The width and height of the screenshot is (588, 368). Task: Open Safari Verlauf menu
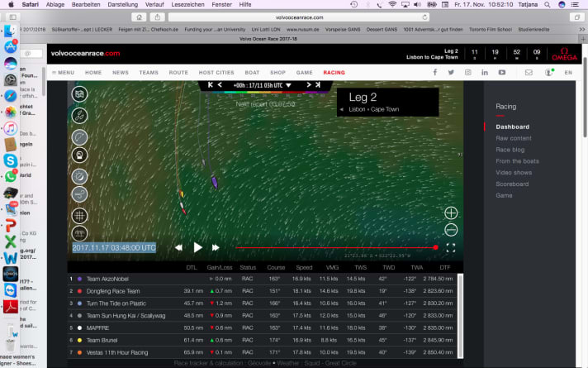(x=154, y=4)
